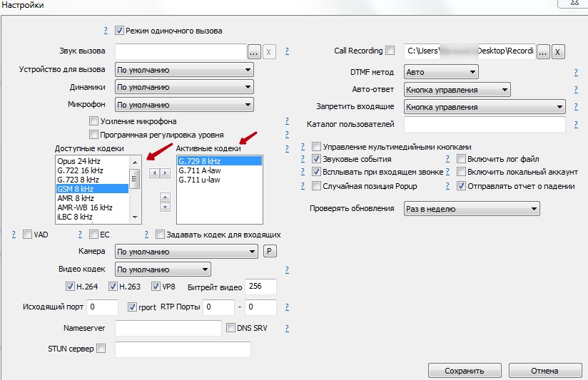The width and height of the screenshot is (588, 380).
Task: Open the Микрофон device dropdown
Action: point(185,105)
